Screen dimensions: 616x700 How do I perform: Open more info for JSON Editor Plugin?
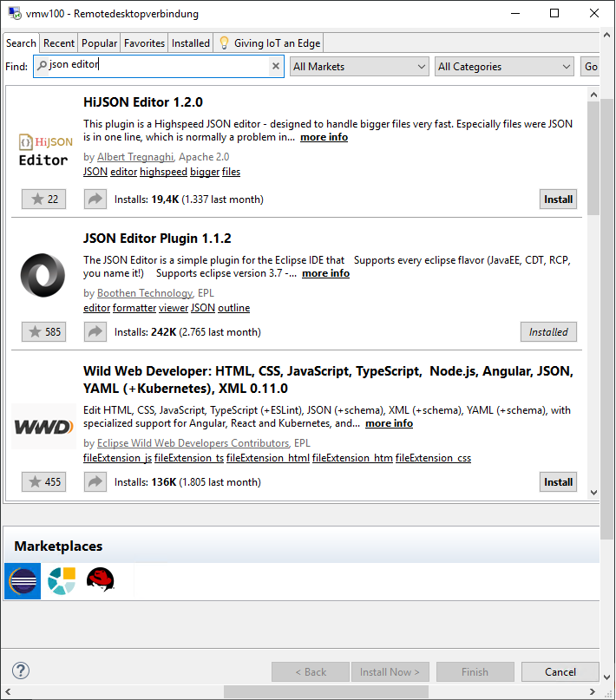325,273
